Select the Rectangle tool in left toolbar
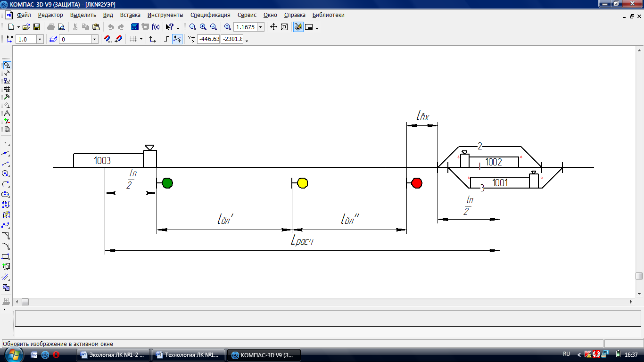644x362 pixels. click(6, 256)
